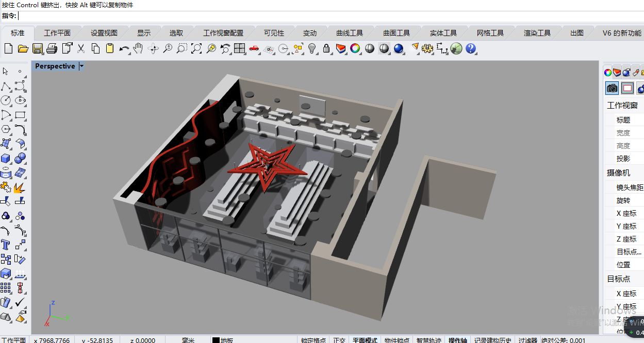Image resolution: width=644 pixels, height=343 pixels.
Task: Open the Box solid creation tool
Action: coord(6,158)
